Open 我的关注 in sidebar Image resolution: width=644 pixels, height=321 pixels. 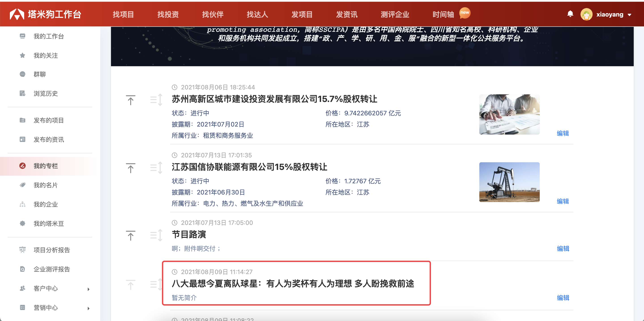click(x=46, y=55)
